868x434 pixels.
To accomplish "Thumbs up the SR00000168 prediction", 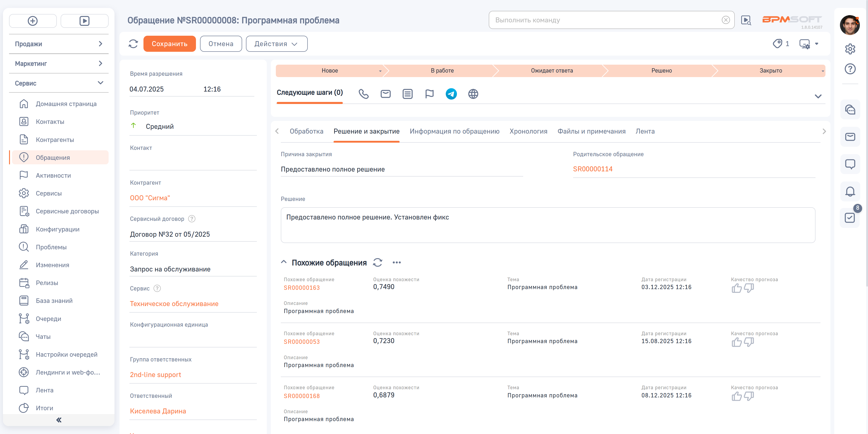I will tap(737, 396).
